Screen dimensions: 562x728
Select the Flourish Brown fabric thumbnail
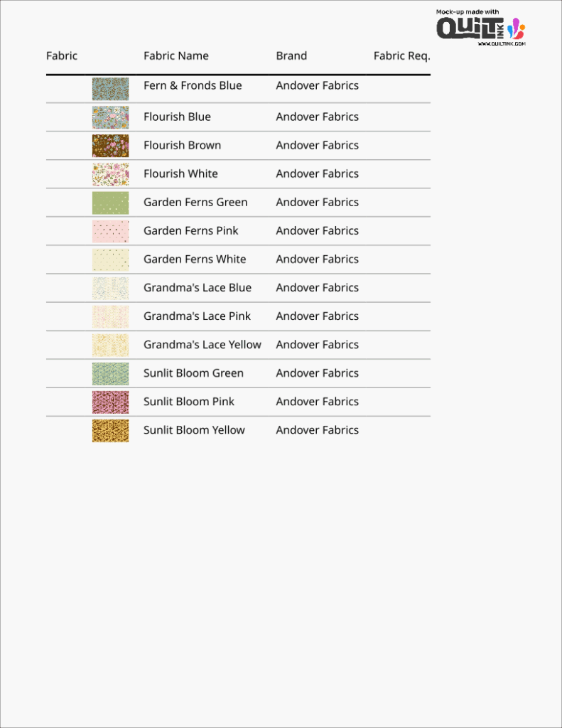pos(110,146)
